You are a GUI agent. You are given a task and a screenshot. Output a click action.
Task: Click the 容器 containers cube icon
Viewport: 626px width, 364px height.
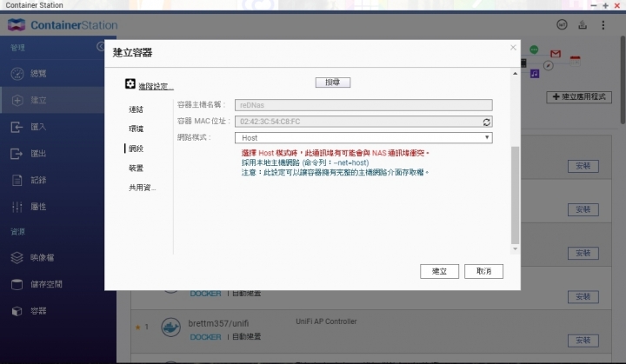[17, 311]
